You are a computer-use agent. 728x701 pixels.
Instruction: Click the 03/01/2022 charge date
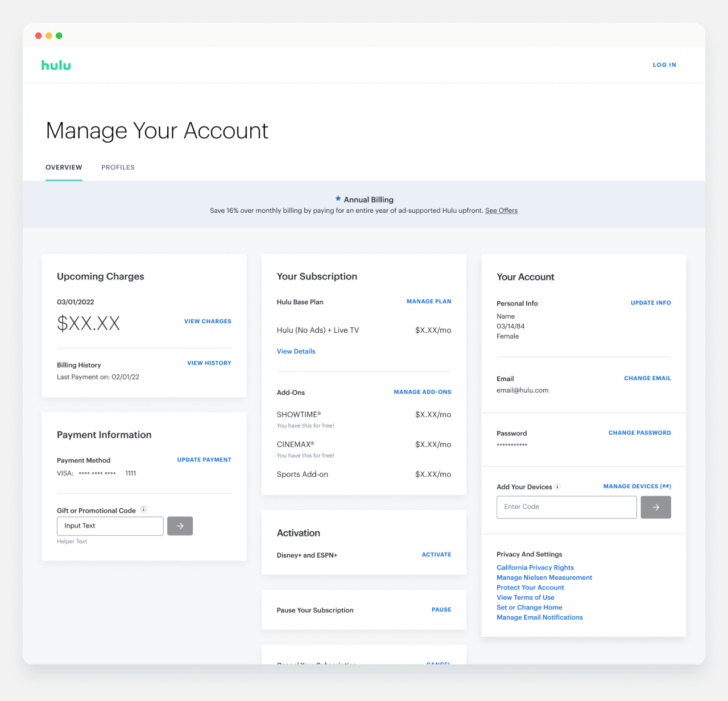[x=76, y=302]
